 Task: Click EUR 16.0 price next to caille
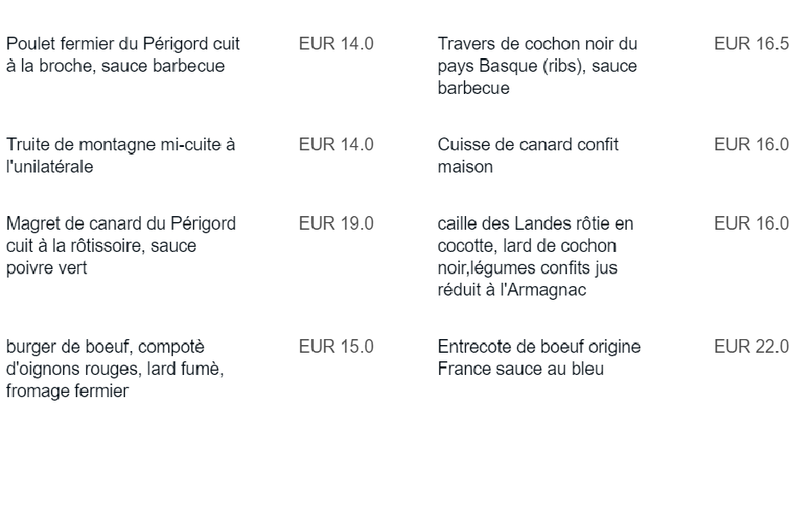click(751, 224)
